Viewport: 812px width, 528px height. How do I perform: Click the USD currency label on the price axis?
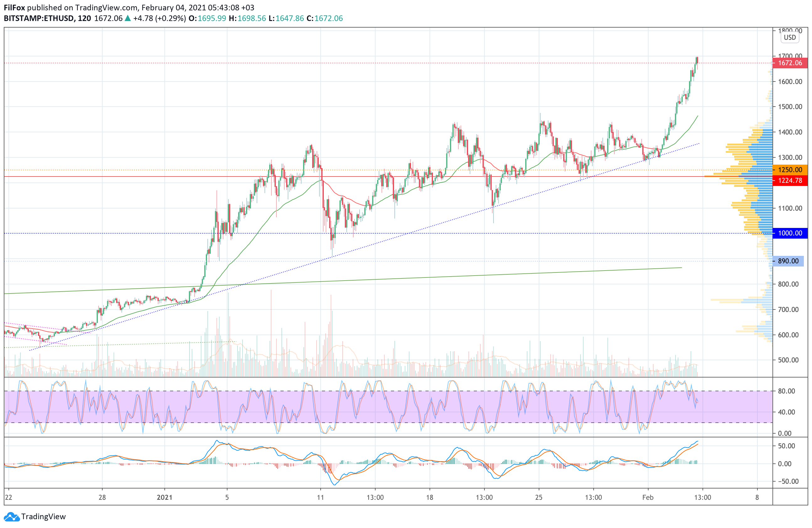point(789,38)
